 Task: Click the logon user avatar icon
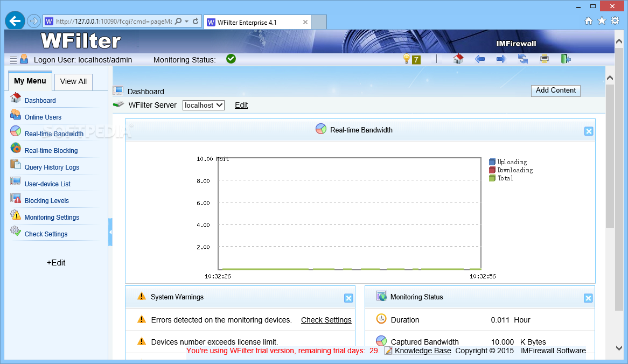[24, 59]
